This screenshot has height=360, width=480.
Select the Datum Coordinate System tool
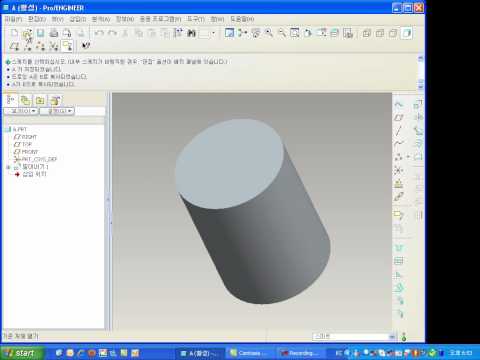pyautogui.click(x=398, y=170)
